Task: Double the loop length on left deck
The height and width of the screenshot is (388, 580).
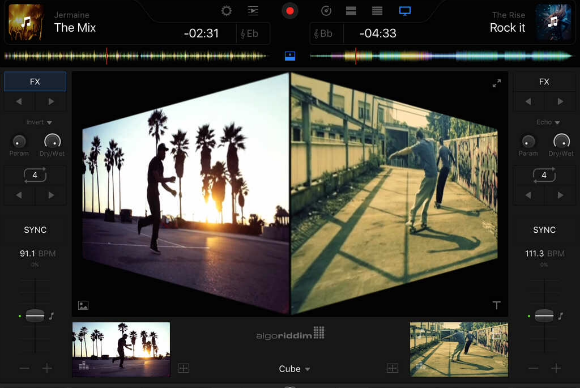Action: (51, 195)
